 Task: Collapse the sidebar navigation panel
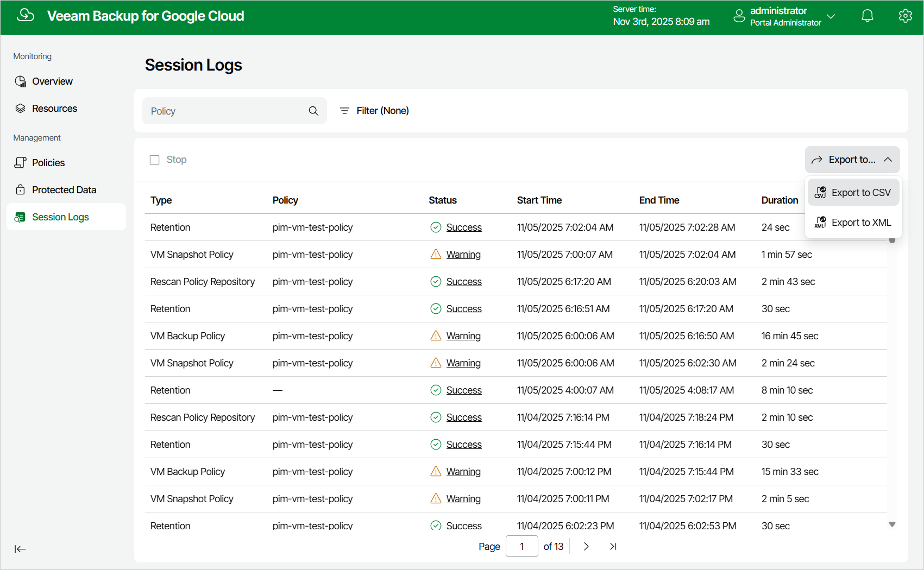pyautogui.click(x=20, y=549)
